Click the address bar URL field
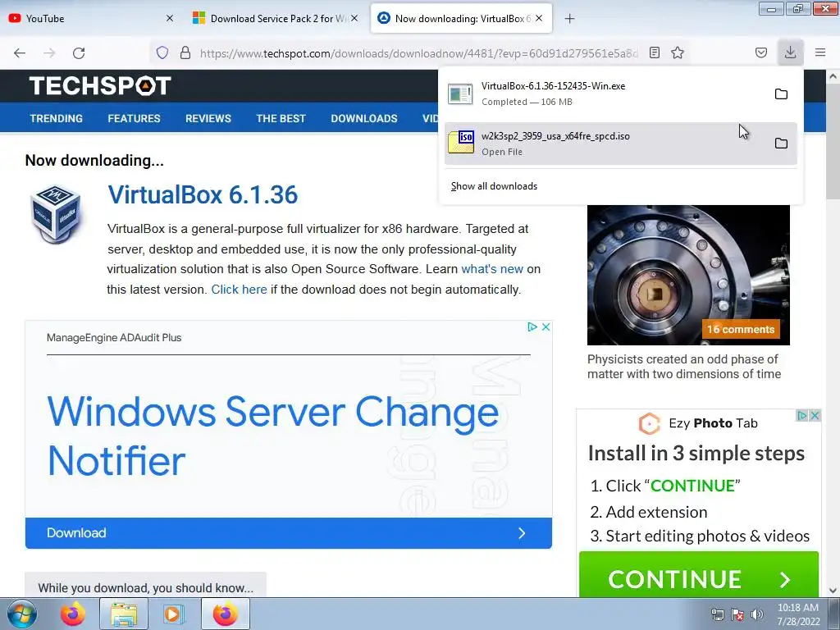 pyautogui.click(x=418, y=52)
